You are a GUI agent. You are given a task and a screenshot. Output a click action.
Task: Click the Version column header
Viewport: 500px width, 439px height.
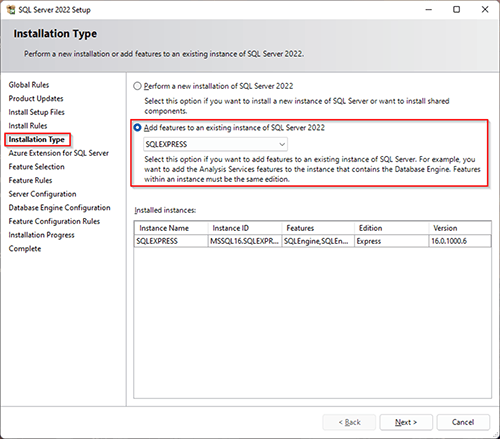(460, 228)
